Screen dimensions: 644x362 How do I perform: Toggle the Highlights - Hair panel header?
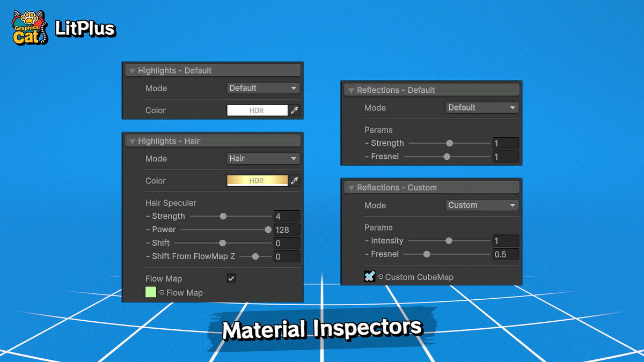[x=213, y=141]
